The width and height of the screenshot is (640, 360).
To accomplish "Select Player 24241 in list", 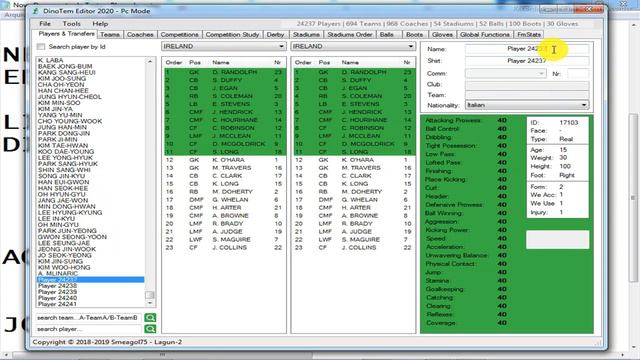I will (x=58, y=304).
